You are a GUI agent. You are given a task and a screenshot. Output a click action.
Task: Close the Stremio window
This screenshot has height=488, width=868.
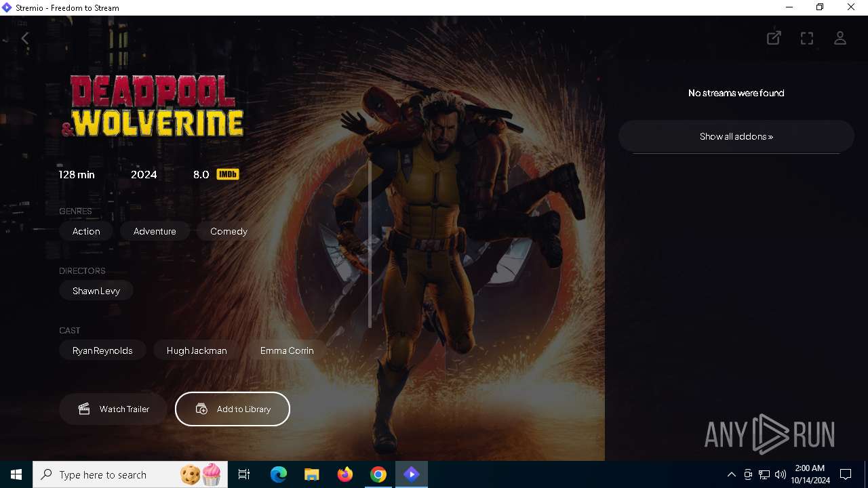point(851,7)
